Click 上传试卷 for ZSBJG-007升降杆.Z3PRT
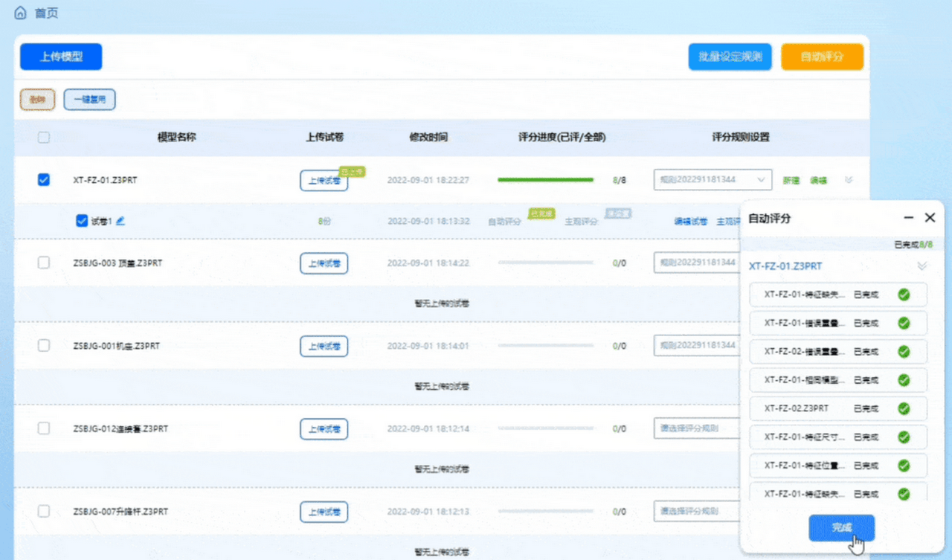The image size is (952, 560). pyautogui.click(x=324, y=512)
